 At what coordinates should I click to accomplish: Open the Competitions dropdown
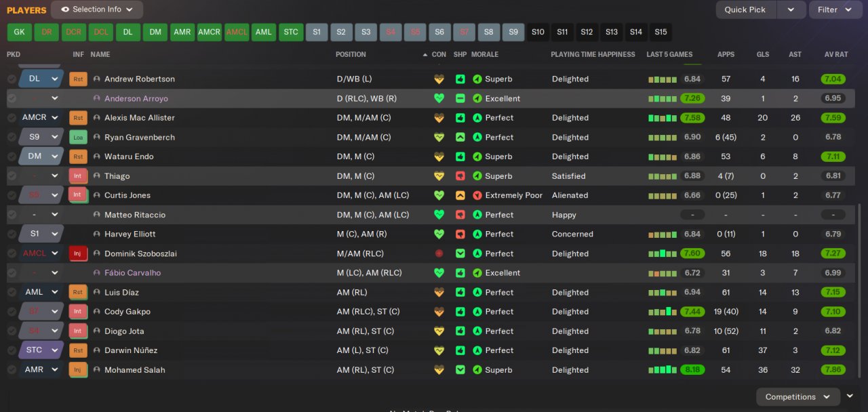[798, 397]
